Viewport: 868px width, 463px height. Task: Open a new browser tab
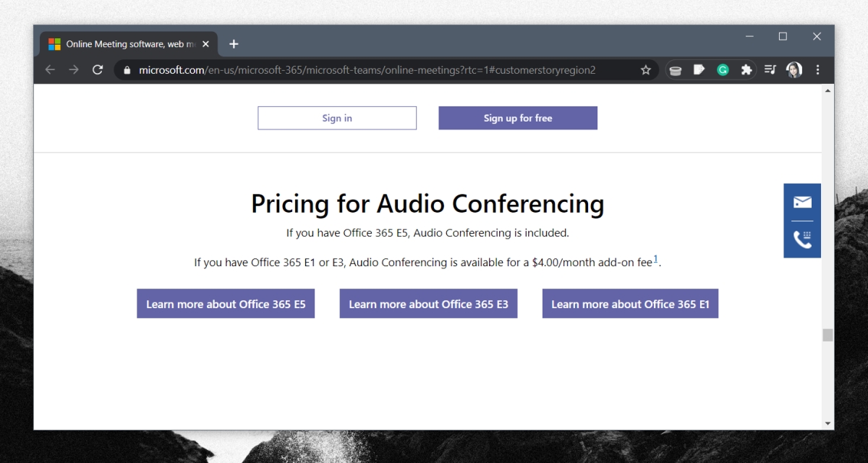pyautogui.click(x=234, y=44)
